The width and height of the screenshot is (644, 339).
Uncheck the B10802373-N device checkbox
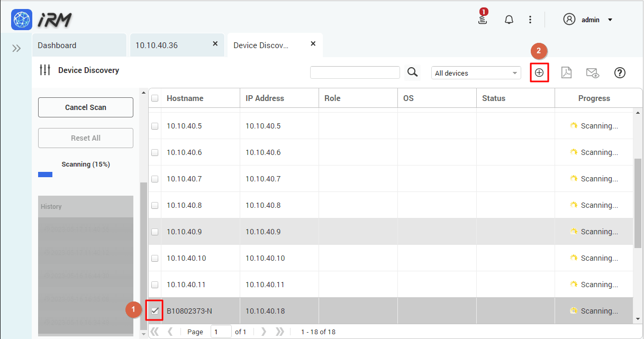coord(154,310)
